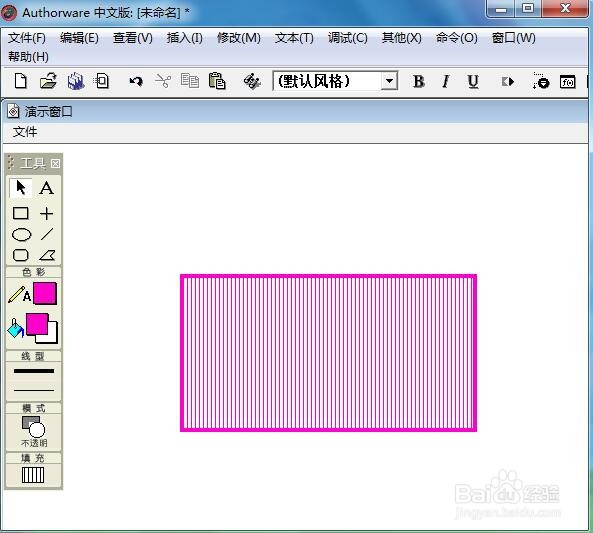This screenshot has width=593, height=533.
Task: Click the paint bucket fill icon
Action: click(16, 328)
